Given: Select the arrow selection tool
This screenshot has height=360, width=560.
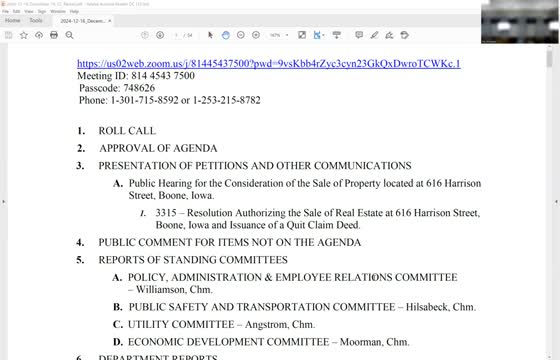Looking at the screenshot, I should (210, 35).
